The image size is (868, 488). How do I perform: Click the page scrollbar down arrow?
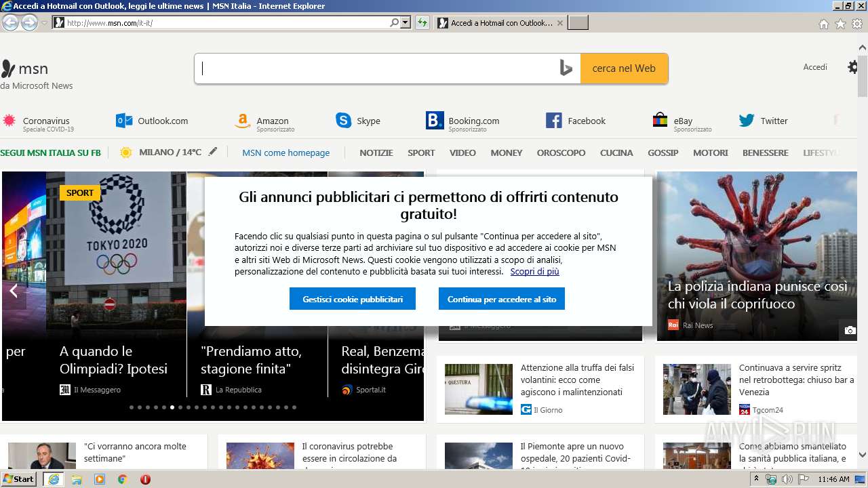[862, 455]
